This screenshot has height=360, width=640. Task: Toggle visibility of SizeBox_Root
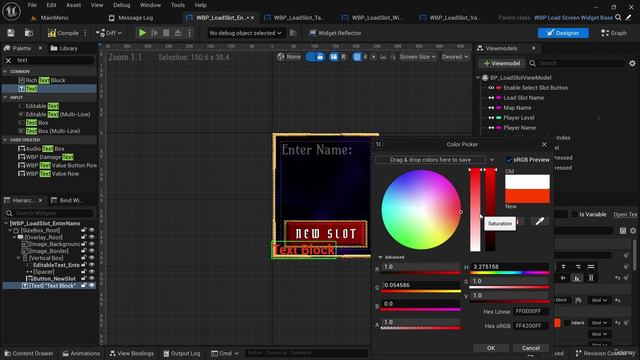pos(92,230)
